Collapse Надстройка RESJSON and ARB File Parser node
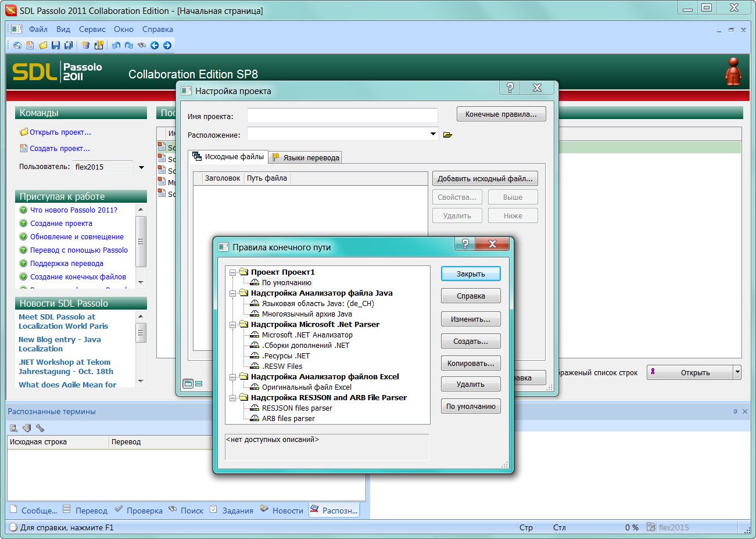 [x=232, y=397]
